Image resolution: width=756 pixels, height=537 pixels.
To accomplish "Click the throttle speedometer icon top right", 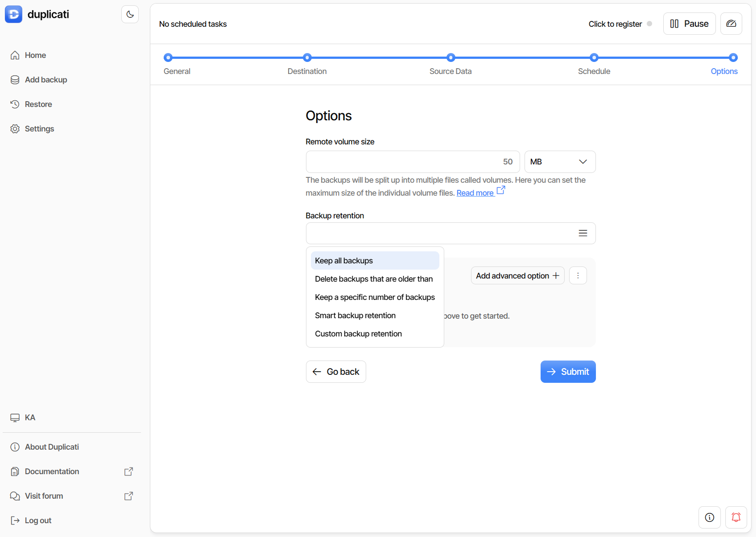I will (731, 24).
